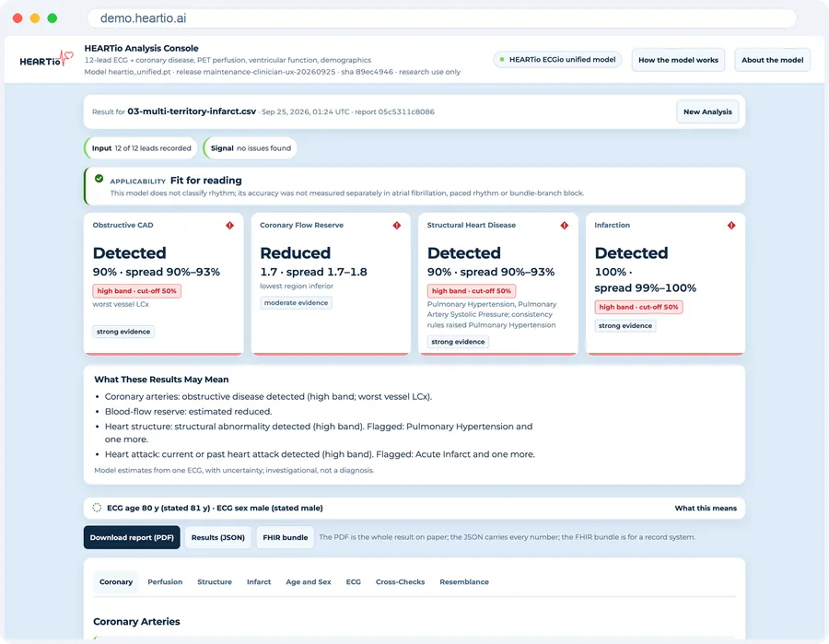Click the red alert icon on Obstructive CAD card

pos(229,225)
